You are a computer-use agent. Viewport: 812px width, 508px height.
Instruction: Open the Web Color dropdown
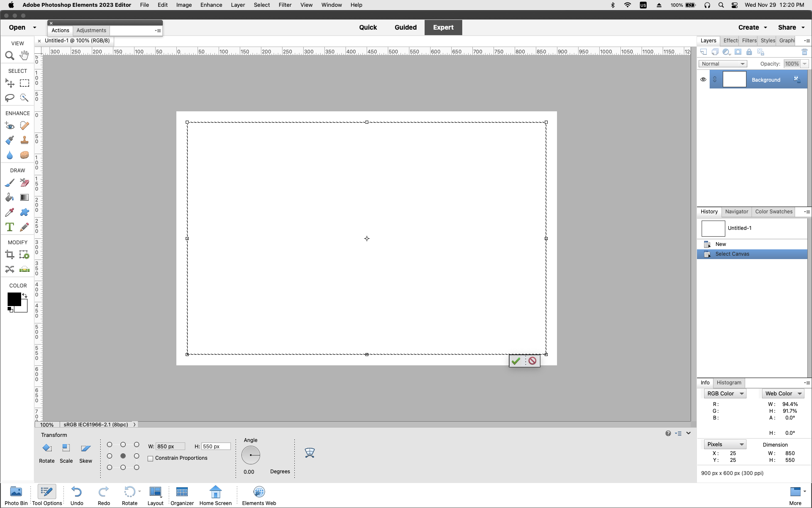pos(782,393)
